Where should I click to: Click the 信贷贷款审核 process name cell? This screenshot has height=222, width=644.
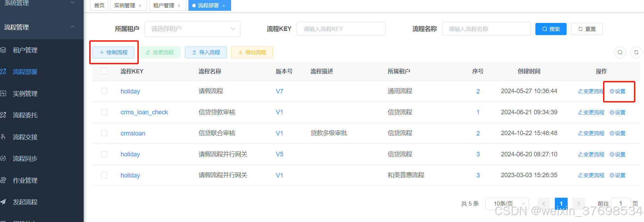217,112
